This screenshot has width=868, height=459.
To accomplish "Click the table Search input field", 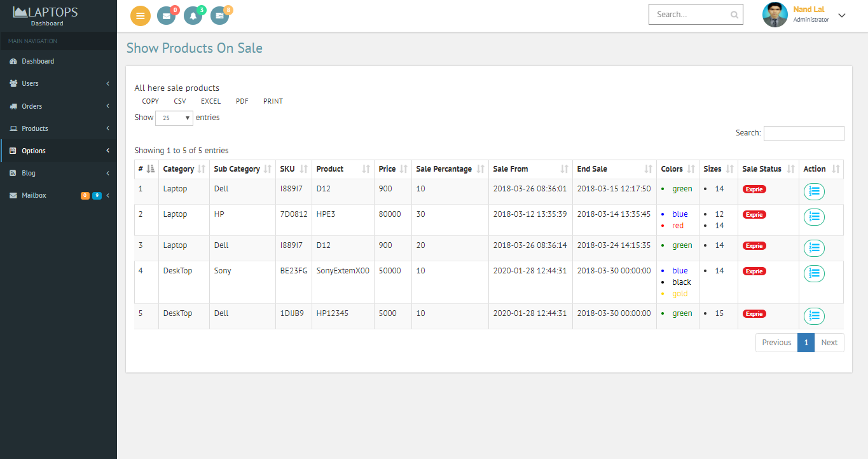I will 803,134.
